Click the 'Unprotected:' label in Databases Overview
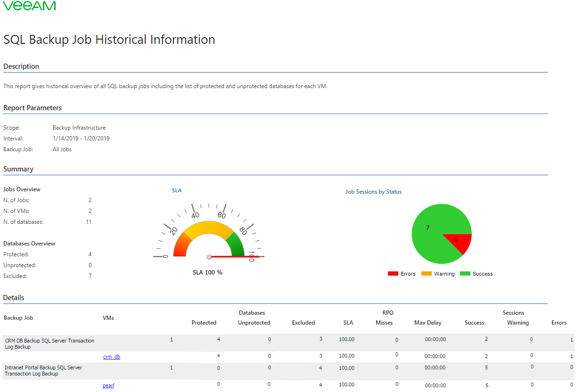 pyautogui.click(x=20, y=265)
